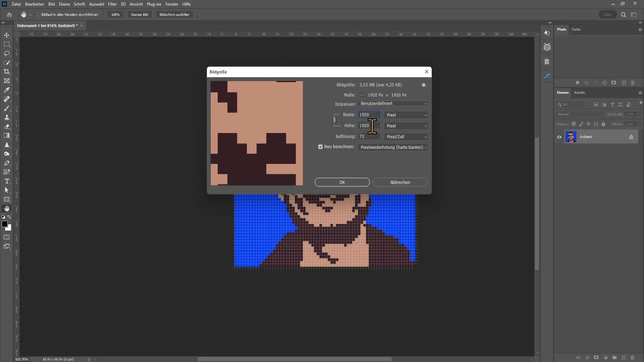
Task: Toggle Quick Mask mode icon
Action: 7,237
